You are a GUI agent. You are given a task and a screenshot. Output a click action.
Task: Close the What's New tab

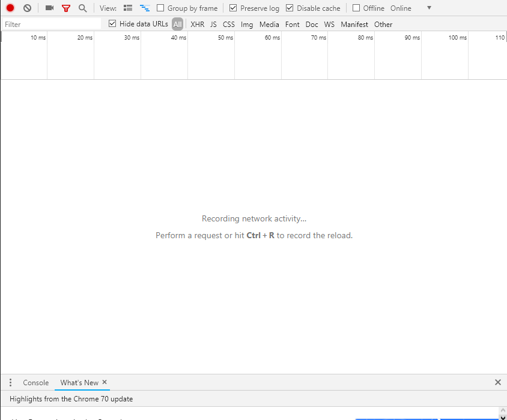point(105,382)
